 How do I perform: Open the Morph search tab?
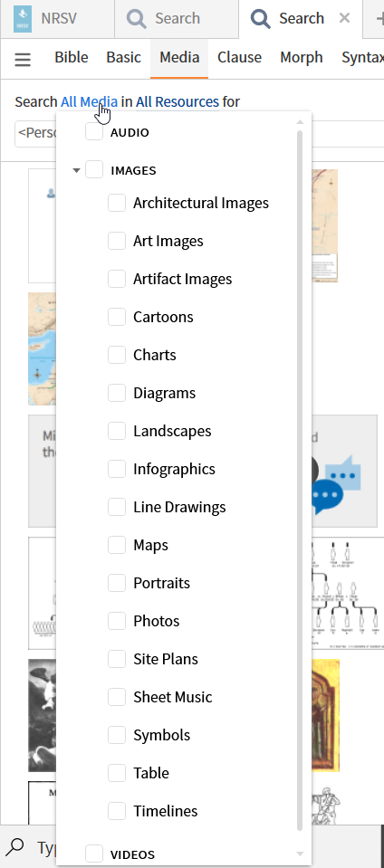[x=302, y=58]
